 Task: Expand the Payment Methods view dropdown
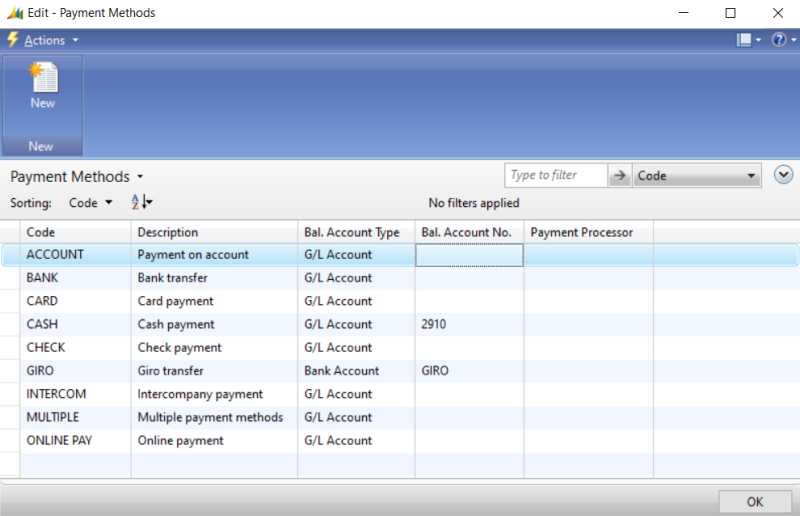[x=140, y=177]
